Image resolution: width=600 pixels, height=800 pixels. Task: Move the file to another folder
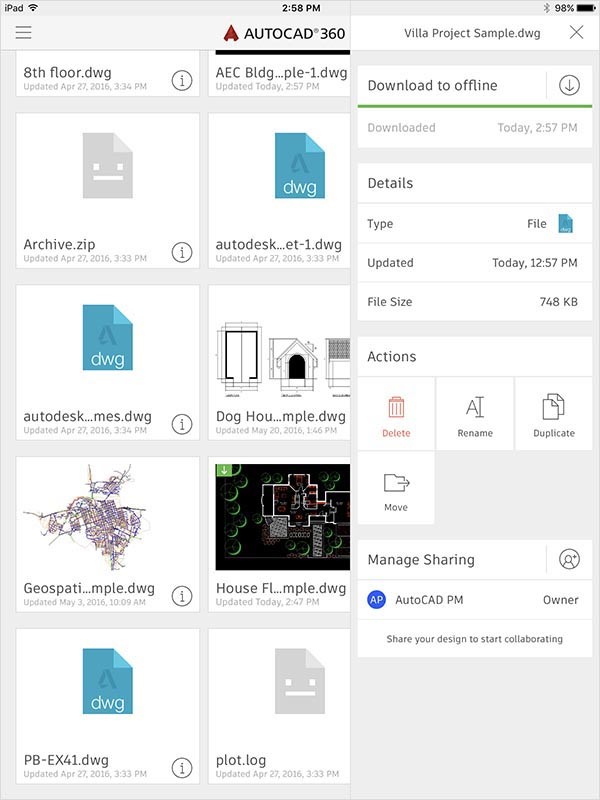coord(396,488)
